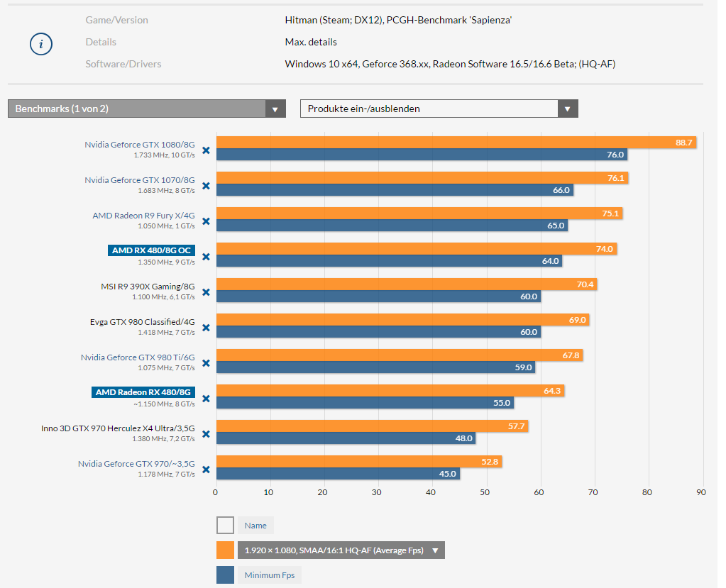726x588 pixels.
Task: Click the orange 70.4 bar for R9 390X
Action: click(x=407, y=284)
